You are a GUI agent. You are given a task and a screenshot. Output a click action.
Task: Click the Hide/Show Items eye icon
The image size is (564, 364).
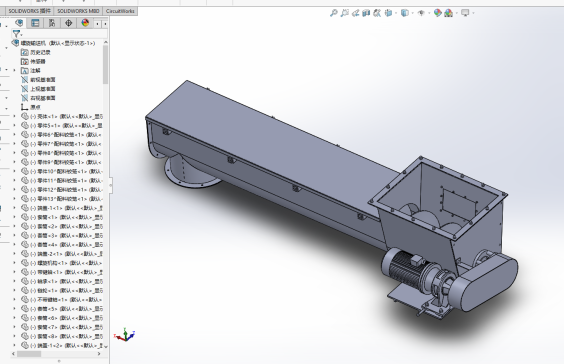click(421, 13)
